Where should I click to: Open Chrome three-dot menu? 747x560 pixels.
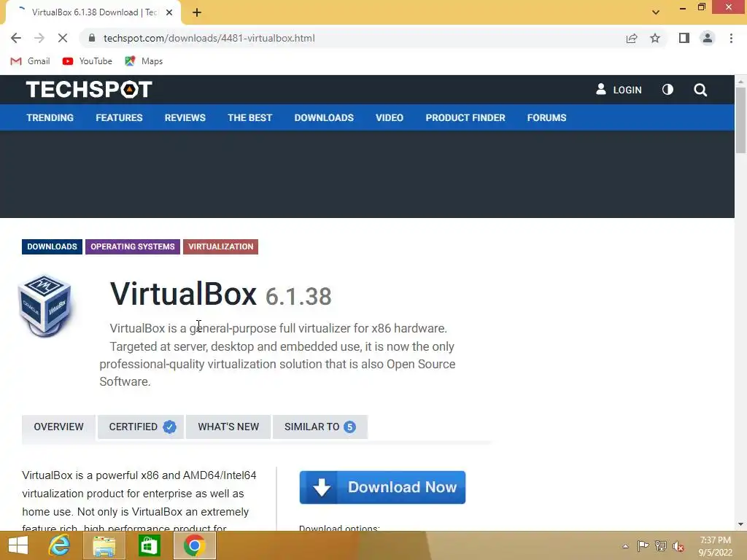point(731,38)
